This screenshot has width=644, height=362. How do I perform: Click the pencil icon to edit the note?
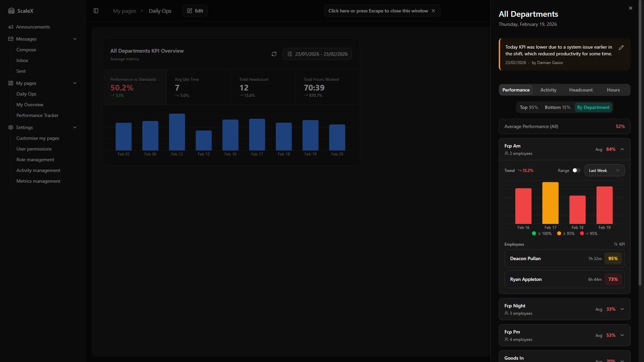click(621, 48)
